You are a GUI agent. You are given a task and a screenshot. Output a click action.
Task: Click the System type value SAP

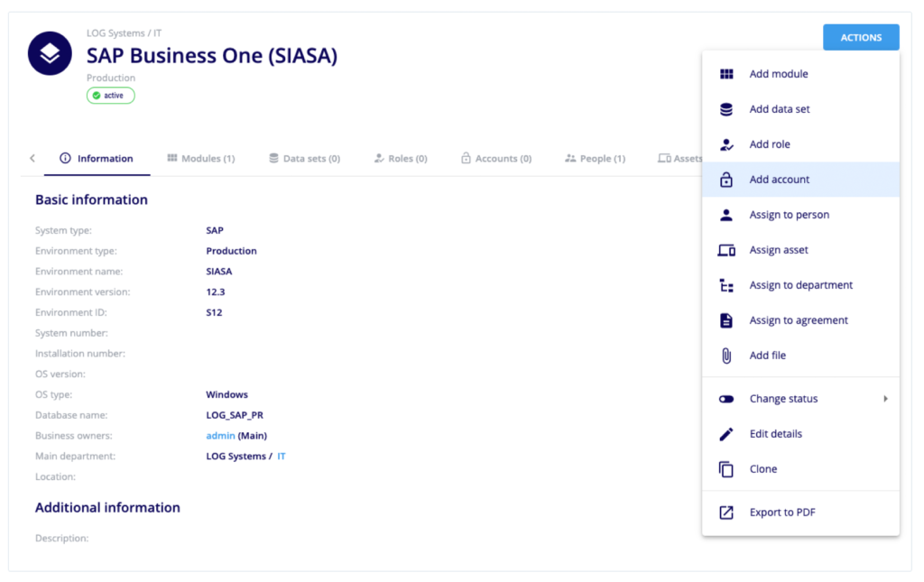pyautogui.click(x=215, y=230)
